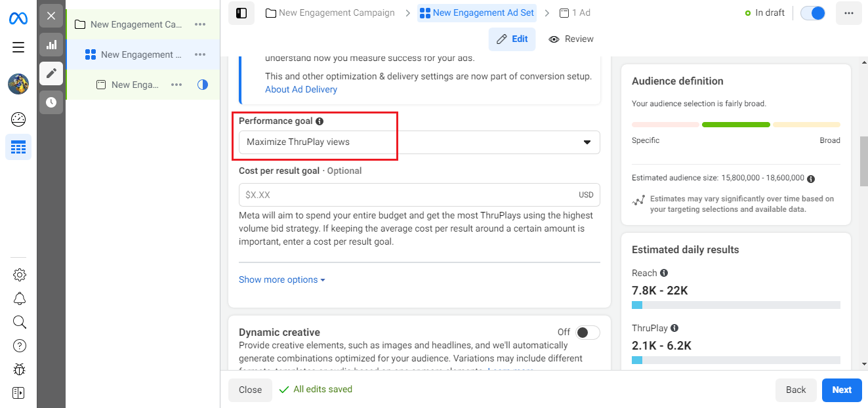Open the Meta logo home
The height and width of the screenshot is (408, 868).
pyautogui.click(x=18, y=18)
